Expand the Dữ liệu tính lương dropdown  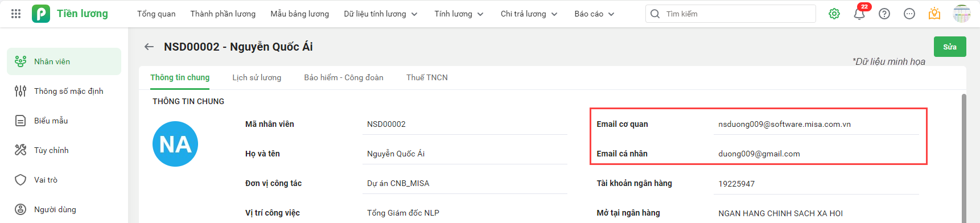(x=380, y=14)
